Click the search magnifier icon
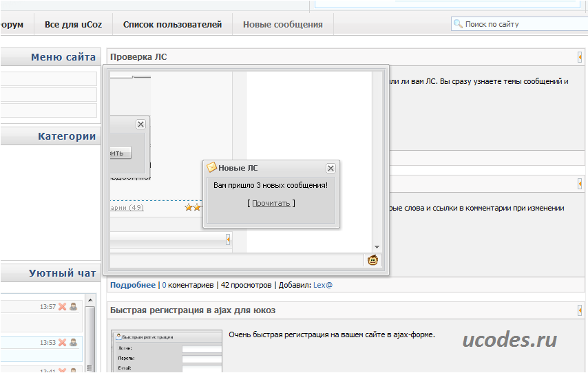 tap(458, 24)
